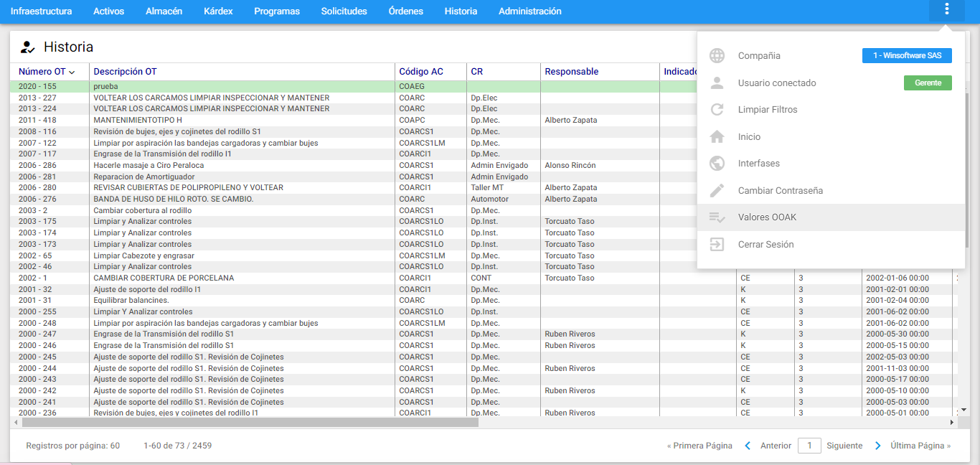This screenshot has width=980, height=465.
Task: Click the refresh icon for Limpiar Filtros
Action: pos(717,110)
